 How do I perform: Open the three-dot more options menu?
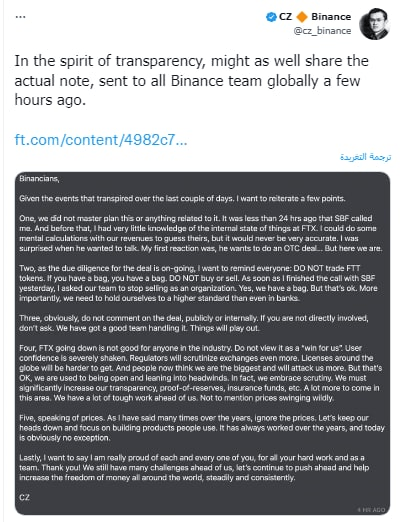coord(20,17)
